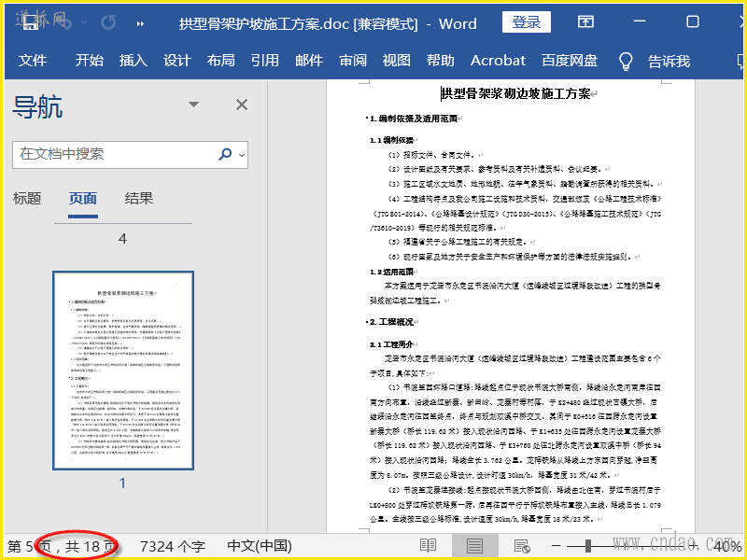
Task: Click the 中文(中国) language indicator
Action: pyautogui.click(x=260, y=546)
